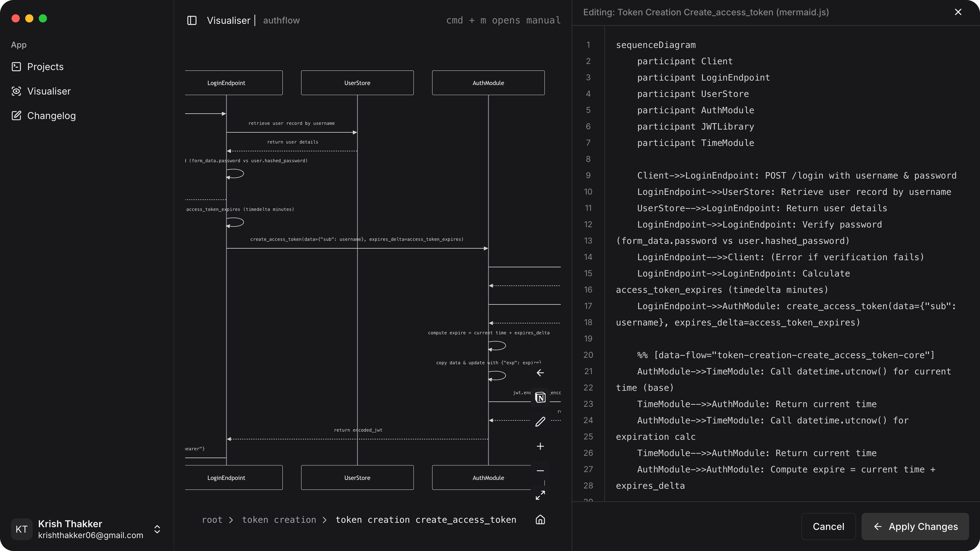The image size is (980, 551).
Task: Open Changelog in the sidebar
Action: pos(51,116)
